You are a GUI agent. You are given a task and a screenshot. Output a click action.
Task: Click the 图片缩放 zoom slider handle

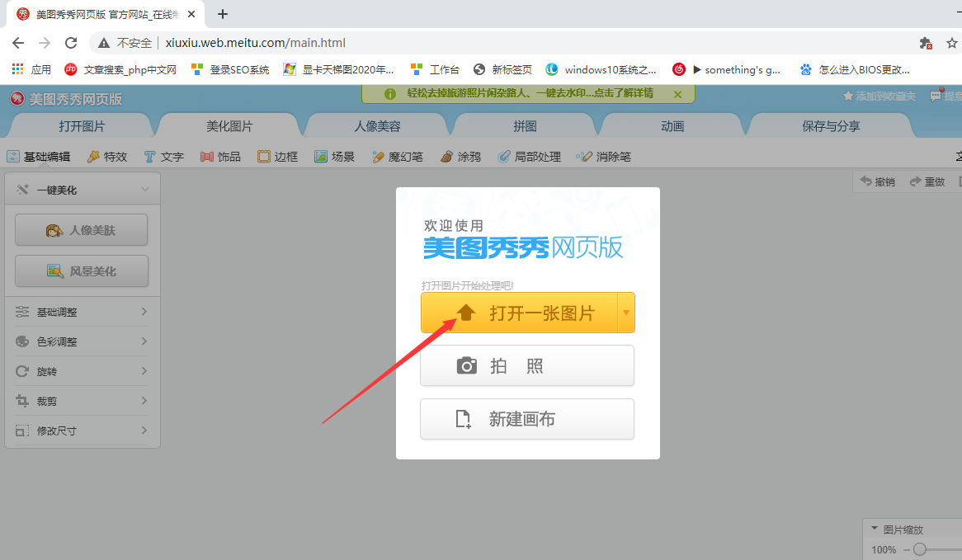(x=919, y=549)
